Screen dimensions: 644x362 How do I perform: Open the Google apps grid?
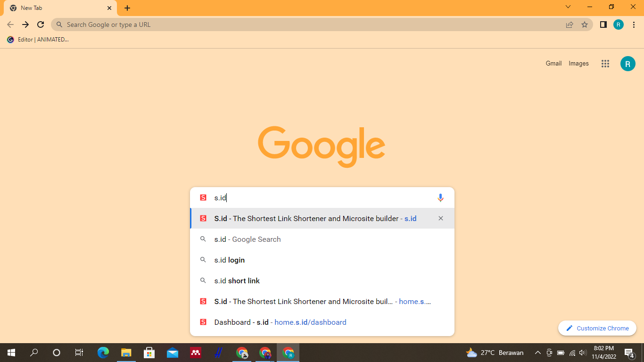tap(605, 64)
